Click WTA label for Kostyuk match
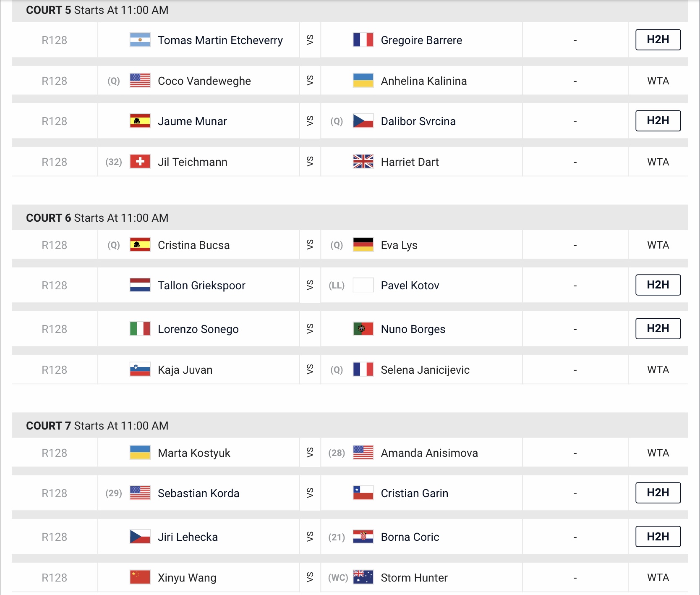This screenshot has height=595, width=700. [x=658, y=453]
